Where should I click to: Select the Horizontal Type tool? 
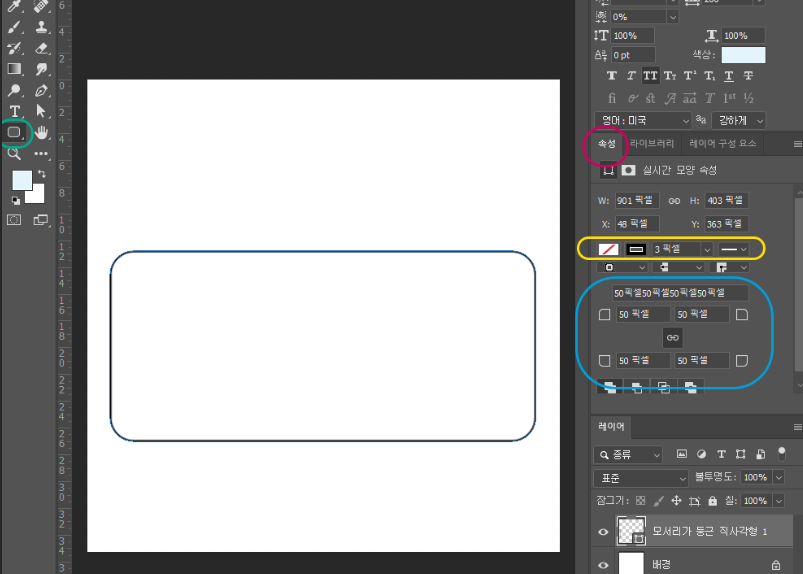click(14, 111)
